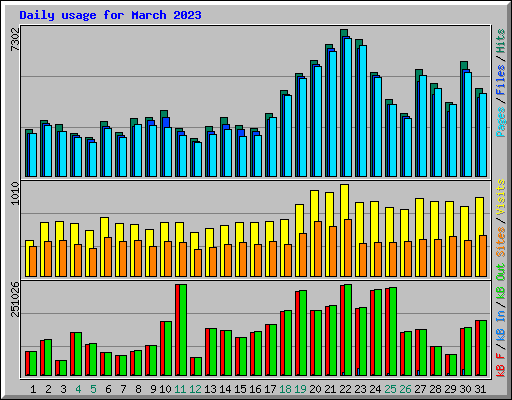512x400 pixels.
Task: Click the green day 25 label
Action: click(x=390, y=389)
